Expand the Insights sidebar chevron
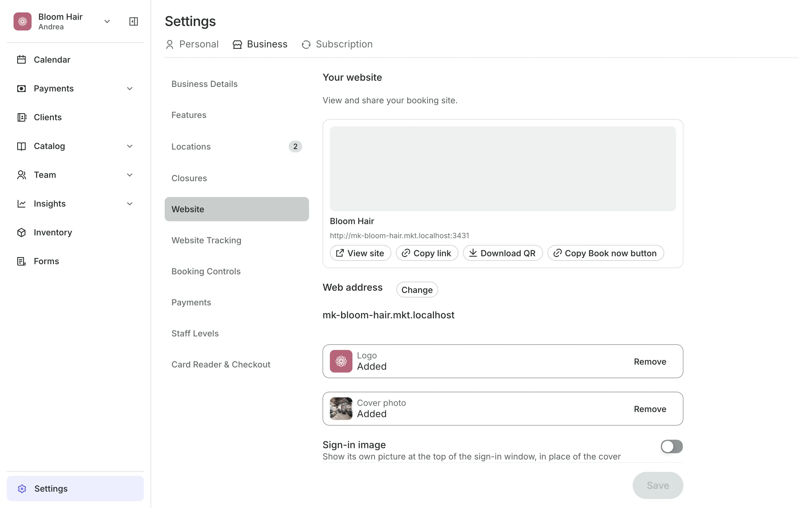This screenshot has height=508, width=812. pyautogui.click(x=130, y=204)
